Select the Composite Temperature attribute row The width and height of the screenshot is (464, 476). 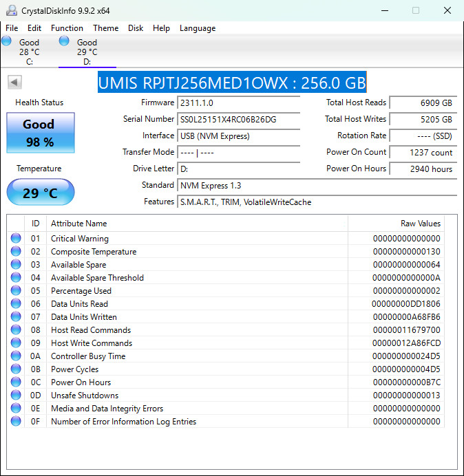pos(226,251)
